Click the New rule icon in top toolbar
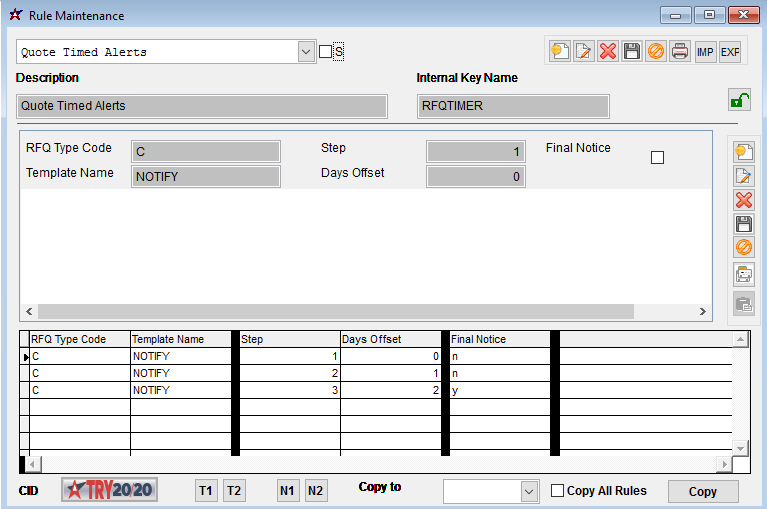 [560, 51]
